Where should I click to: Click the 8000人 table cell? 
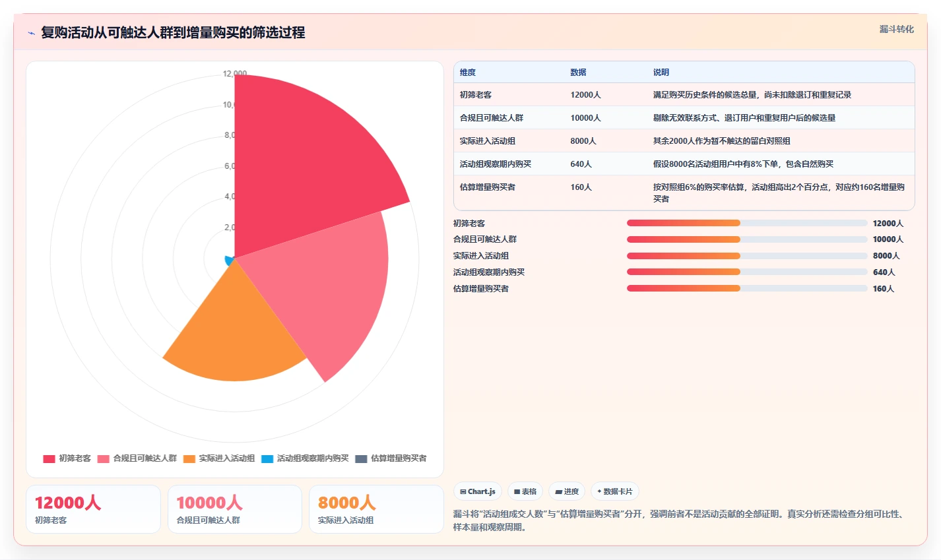tap(583, 141)
